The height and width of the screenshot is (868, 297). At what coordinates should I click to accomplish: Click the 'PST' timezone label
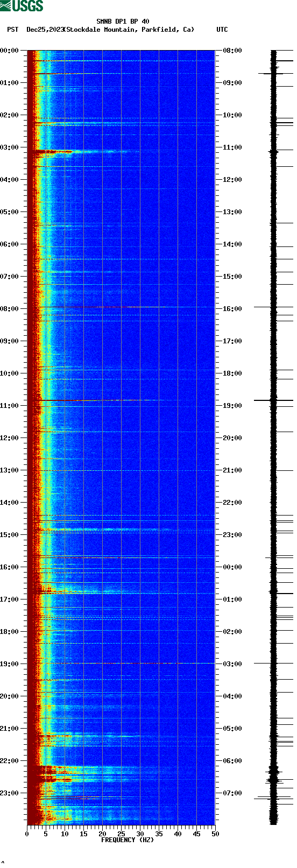13,30
